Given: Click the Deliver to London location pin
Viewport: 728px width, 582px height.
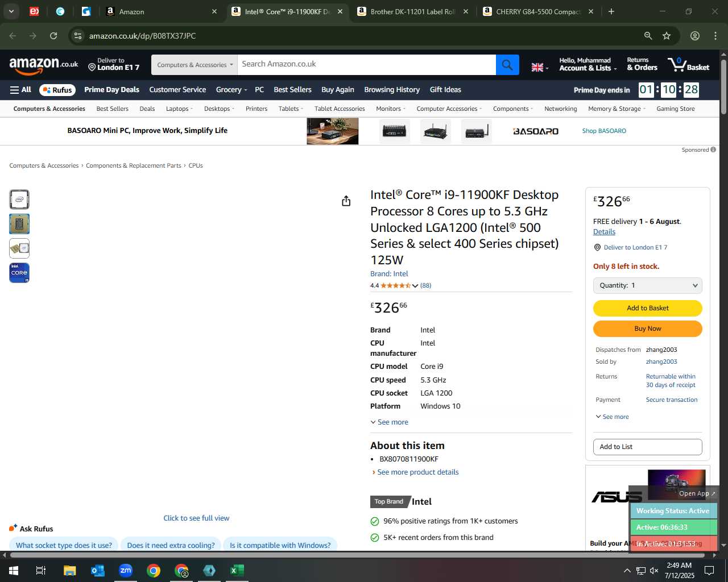Looking at the screenshot, I should coord(92,68).
